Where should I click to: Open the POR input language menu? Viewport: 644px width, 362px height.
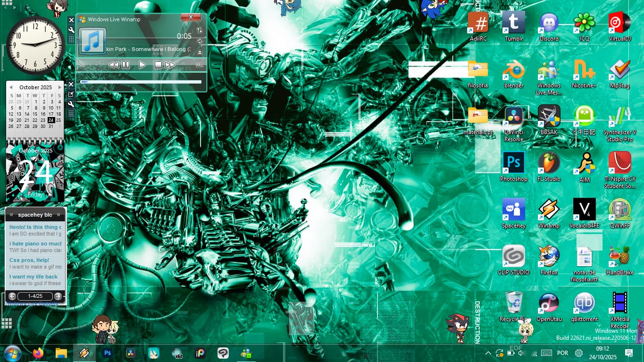(562, 353)
